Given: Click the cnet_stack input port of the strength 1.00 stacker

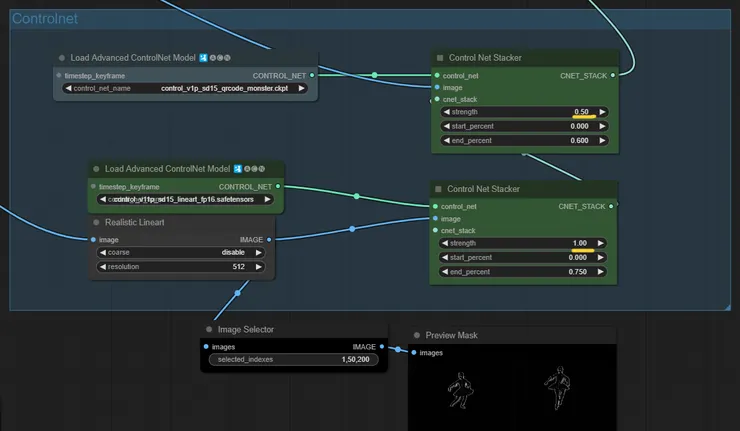Looking at the screenshot, I should point(435,230).
